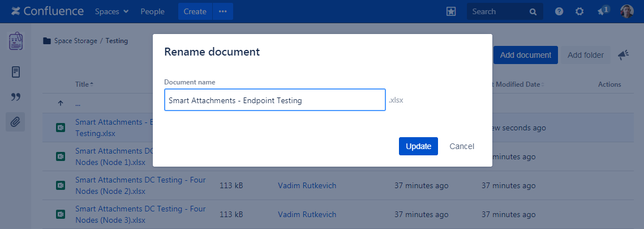Cancel the rename document dialog
Viewport: 644px width, 229px height.
(462, 146)
